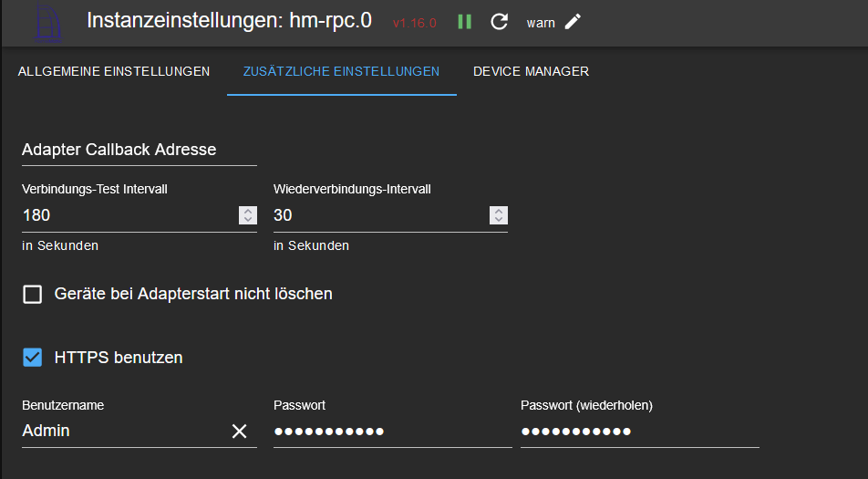Click the Adapter Callback Adresse field
Viewport: 868px width, 479px height.
coord(139,150)
